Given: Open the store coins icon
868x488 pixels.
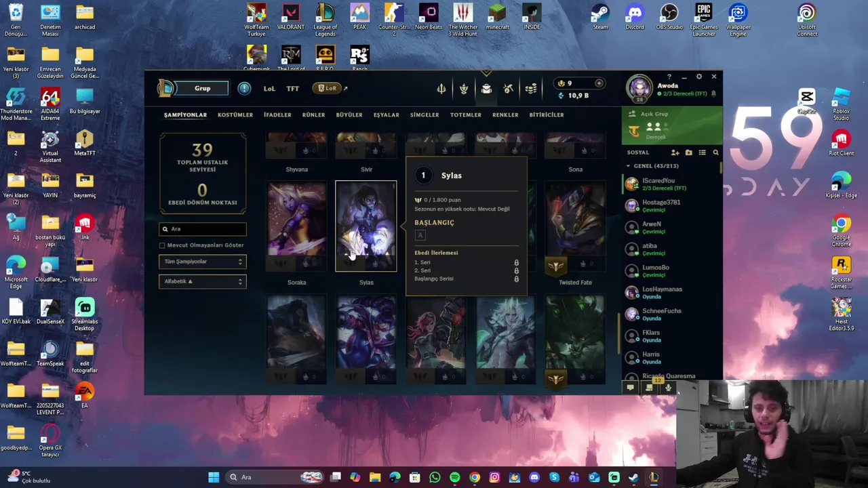Looking at the screenshot, I should point(531,89).
